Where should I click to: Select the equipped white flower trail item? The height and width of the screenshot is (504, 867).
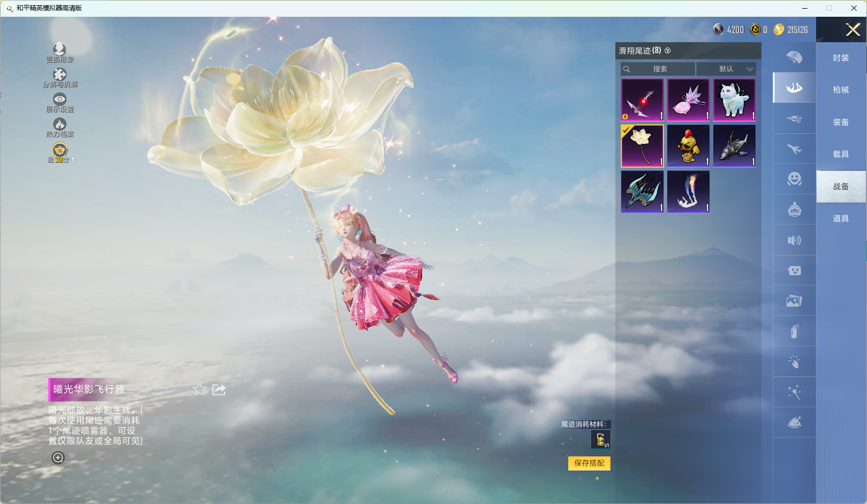[642, 146]
